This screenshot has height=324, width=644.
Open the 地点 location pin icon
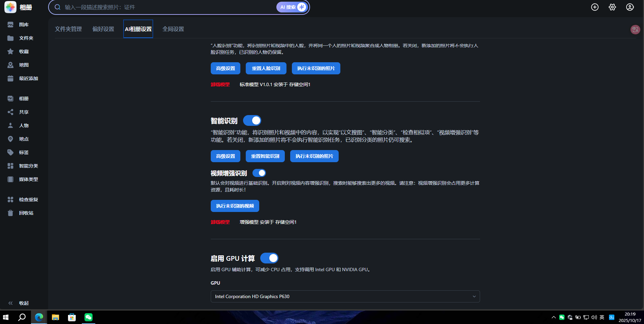click(x=10, y=139)
